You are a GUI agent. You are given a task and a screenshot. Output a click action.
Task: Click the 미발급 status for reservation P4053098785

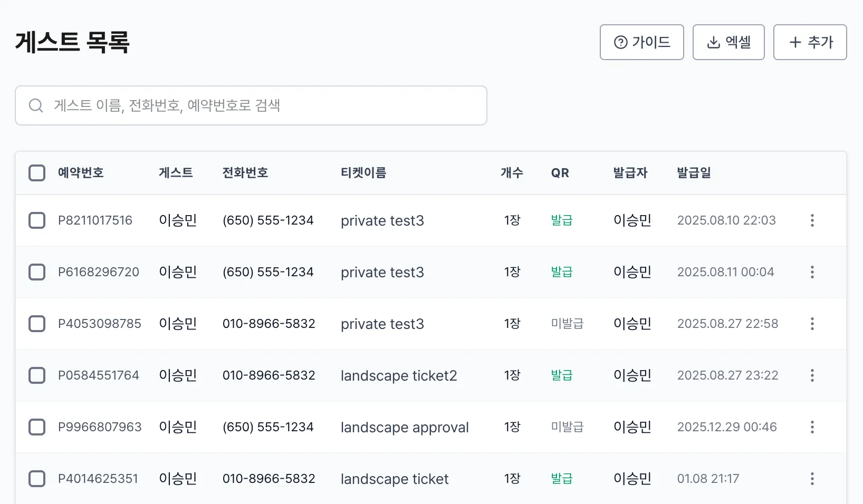click(567, 324)
